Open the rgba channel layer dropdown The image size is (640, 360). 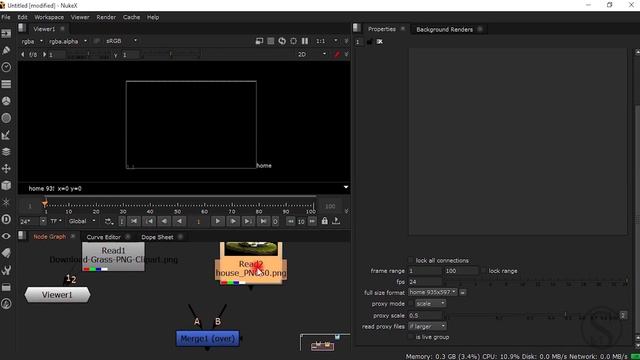pyautogui.click(x=32, y=41)
